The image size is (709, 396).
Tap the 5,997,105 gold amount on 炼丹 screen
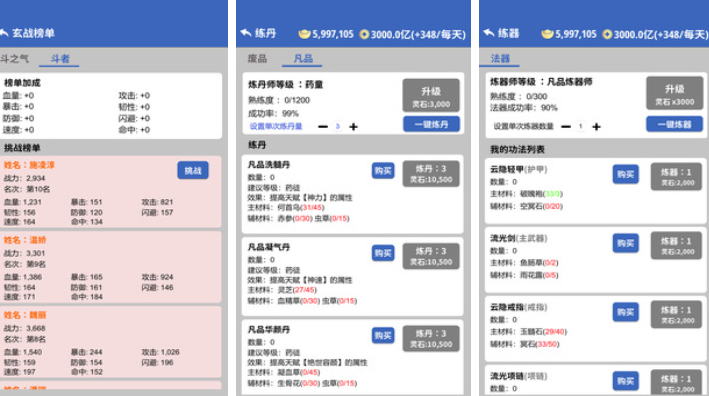coord(333,34)
